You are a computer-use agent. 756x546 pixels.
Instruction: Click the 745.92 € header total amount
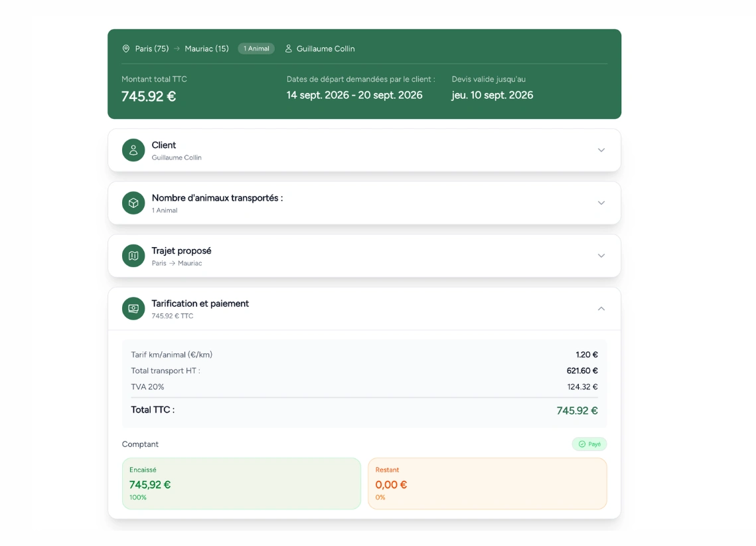(149, 96)
